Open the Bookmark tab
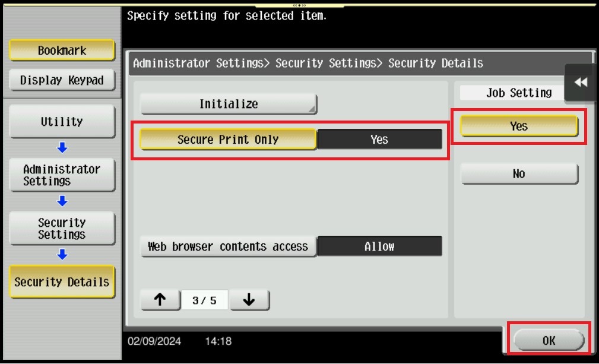Screen dimensions: 599x364 [62, 50]
